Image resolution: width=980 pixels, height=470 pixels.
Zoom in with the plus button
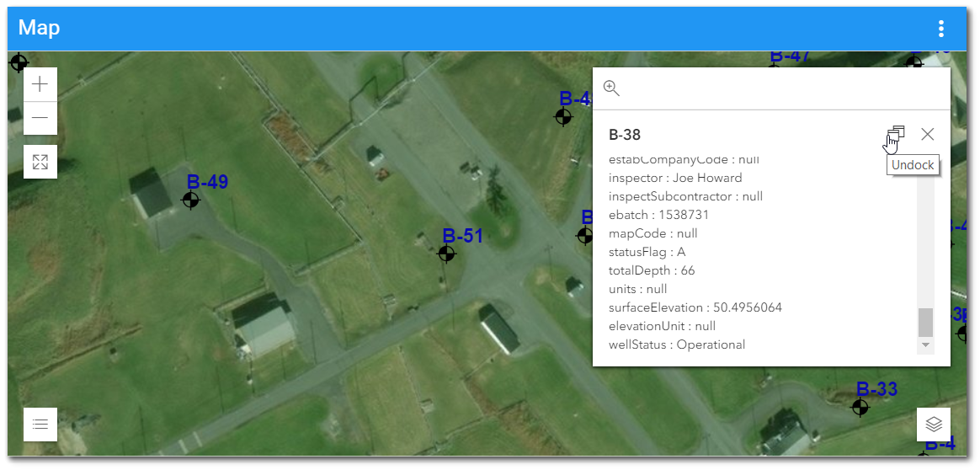pos(40,84)
